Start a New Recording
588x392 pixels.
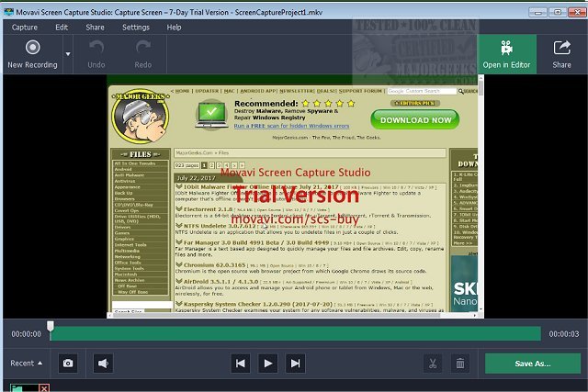tap(33, 54)
